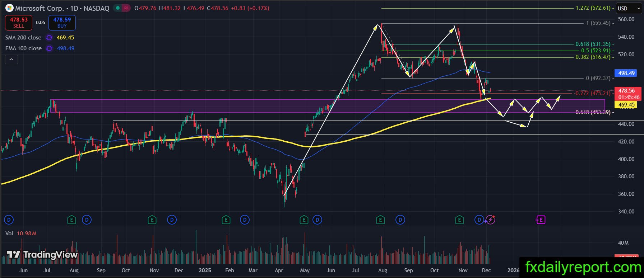Click the purple upcoming earnings flag icon
Screen dimensions: 644x278
coord(541,220)
